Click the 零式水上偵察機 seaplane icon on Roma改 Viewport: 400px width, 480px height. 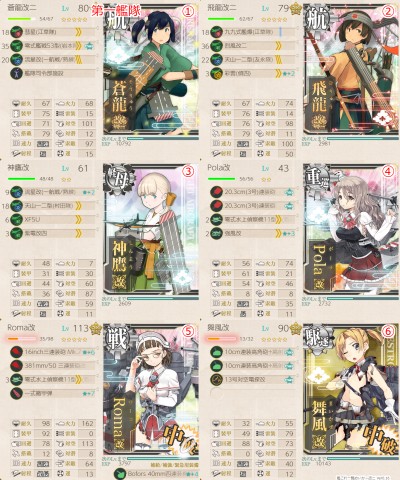click(x=16, y=379)
